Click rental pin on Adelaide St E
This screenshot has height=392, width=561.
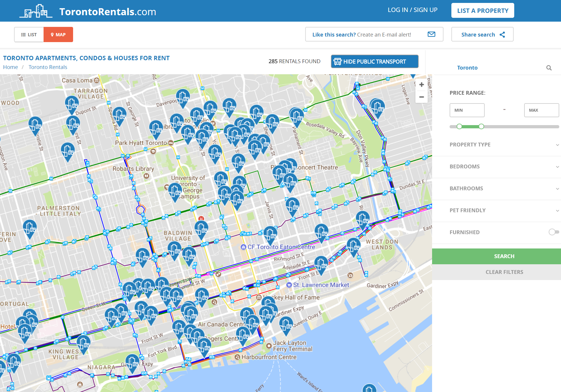coord(321,265)
